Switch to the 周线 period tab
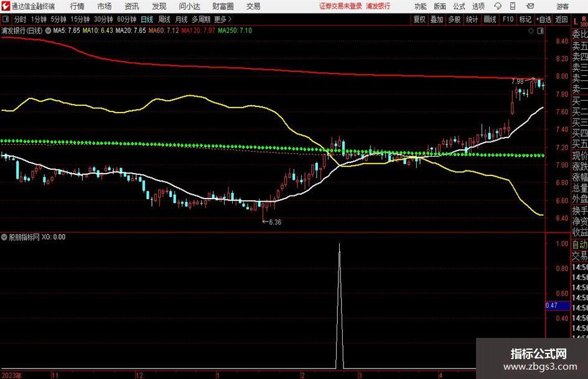The height and width of the screenshot is (379, 588). [164, 19]
